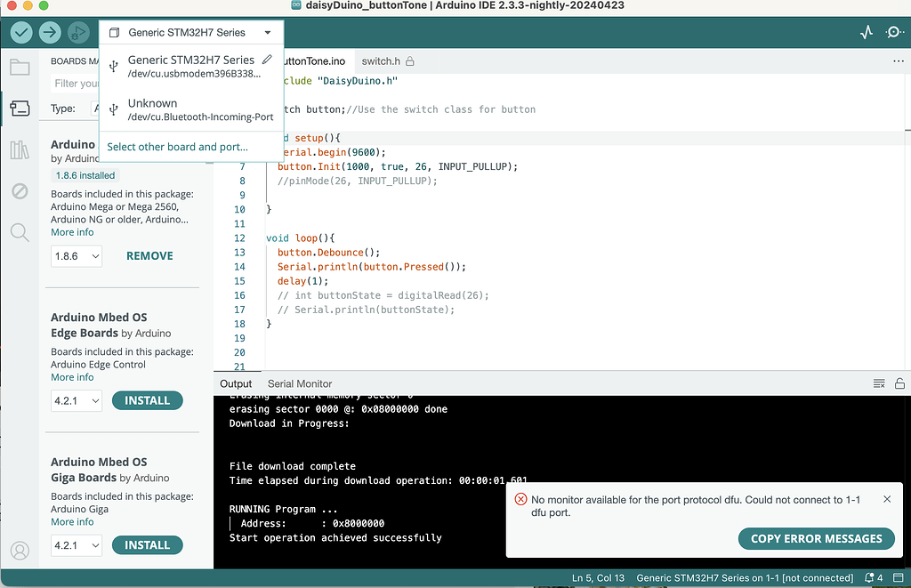
Task: Open the Serial Plotter icon
Action: click(x=867, y=32)
